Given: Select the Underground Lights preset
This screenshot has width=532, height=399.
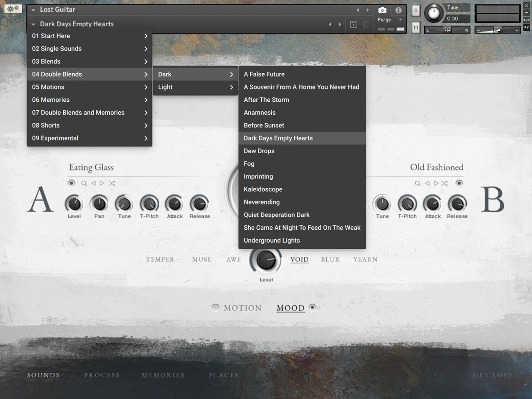Looking at the screenshot, I should click(272, 240).
